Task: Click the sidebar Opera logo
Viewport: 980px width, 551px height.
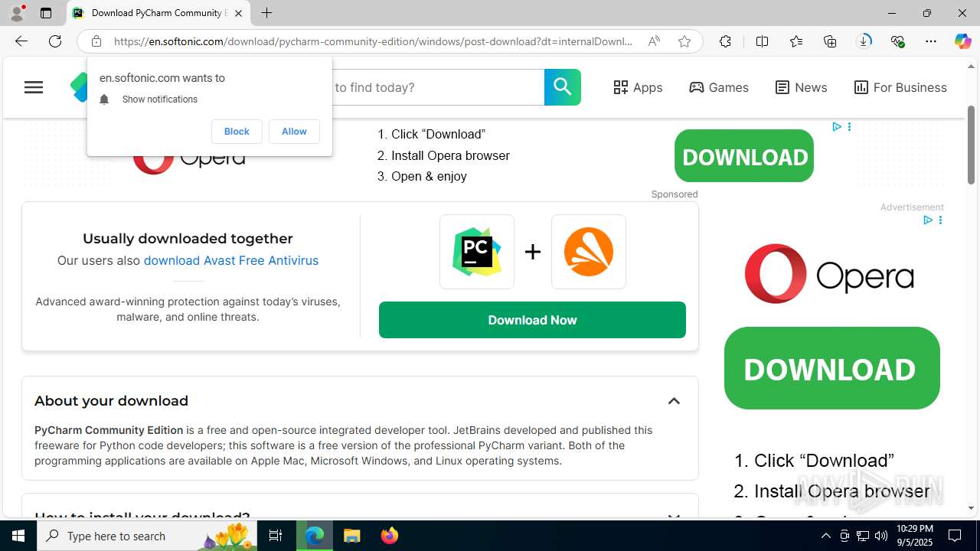Action: coord(829,274)
